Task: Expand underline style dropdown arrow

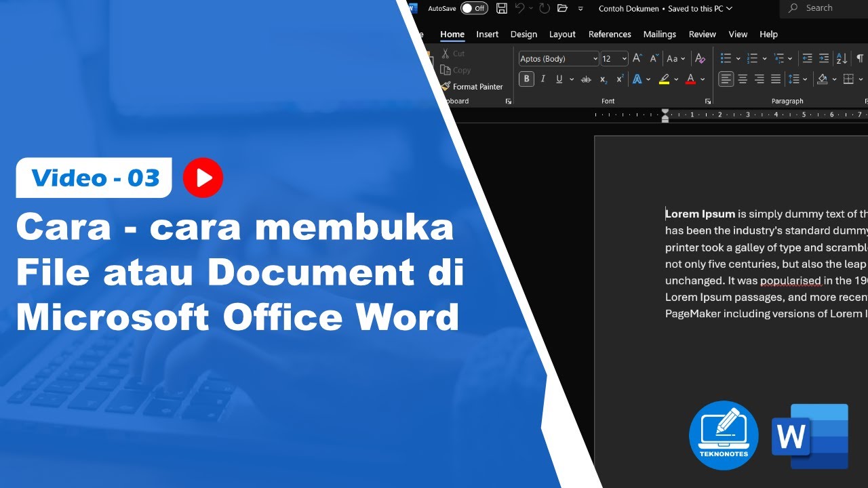Action: click(572, 79)
